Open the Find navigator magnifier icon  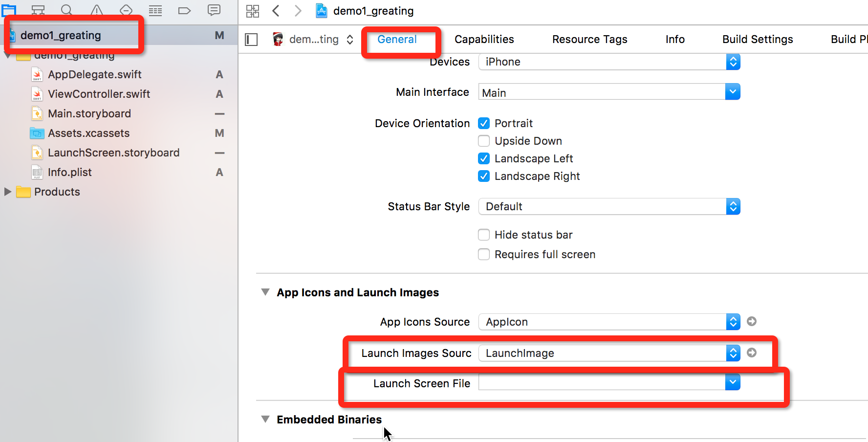[x=67, y=10]
